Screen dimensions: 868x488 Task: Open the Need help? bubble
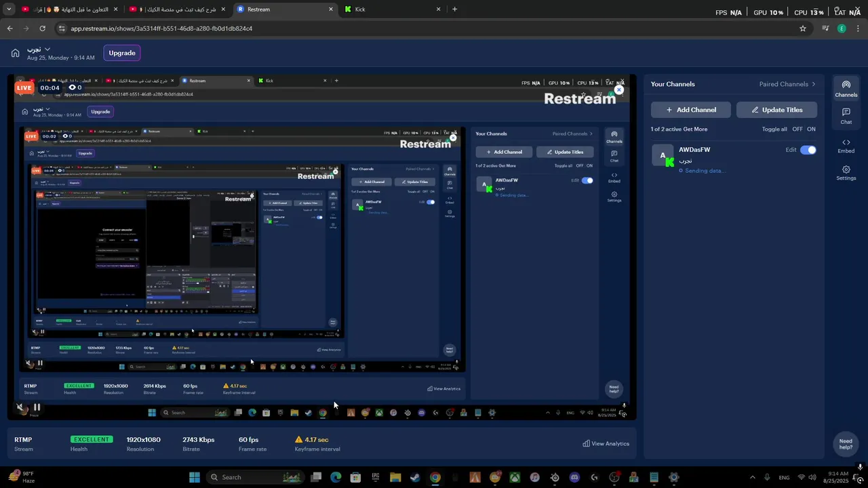[846, 444]
